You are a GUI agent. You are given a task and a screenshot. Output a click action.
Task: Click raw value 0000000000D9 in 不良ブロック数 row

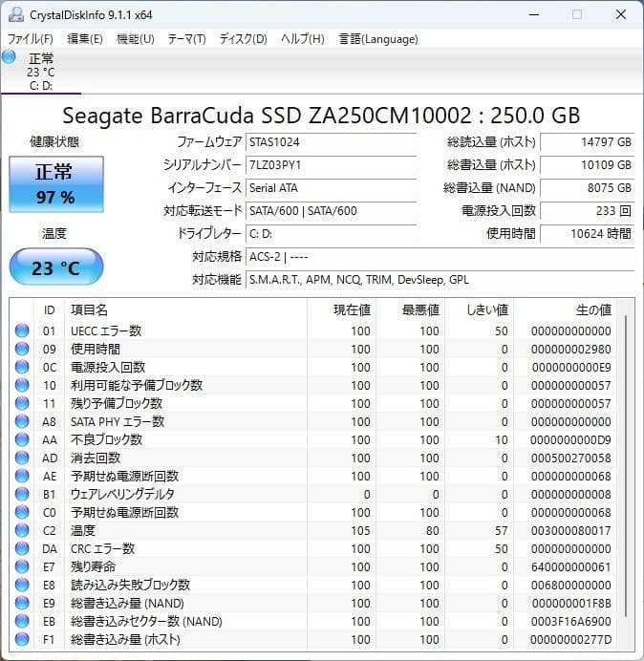click(x=570, y=440)
